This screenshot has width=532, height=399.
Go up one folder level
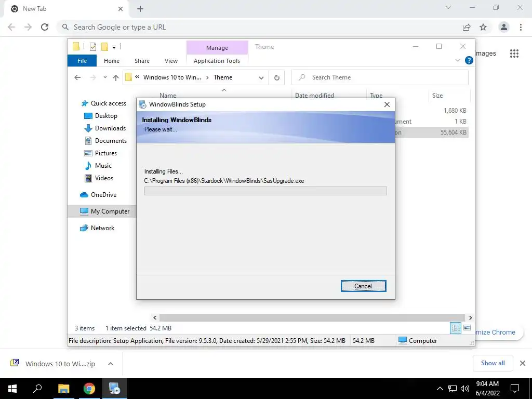116,78
